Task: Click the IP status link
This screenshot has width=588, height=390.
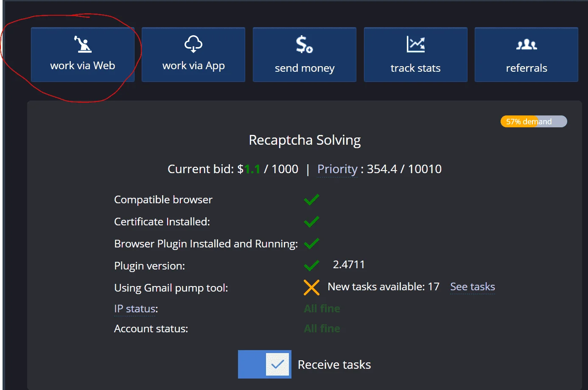Action: 135,309
